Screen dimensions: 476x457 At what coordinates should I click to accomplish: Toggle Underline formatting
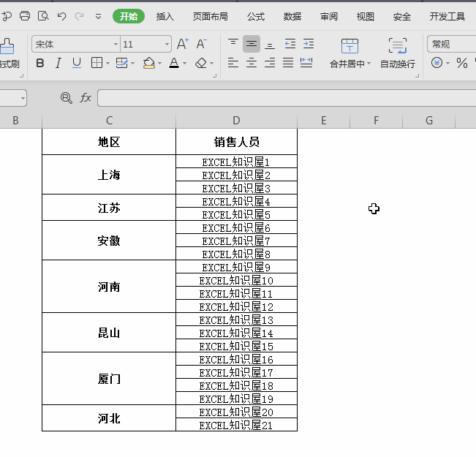tap(77, 63)
